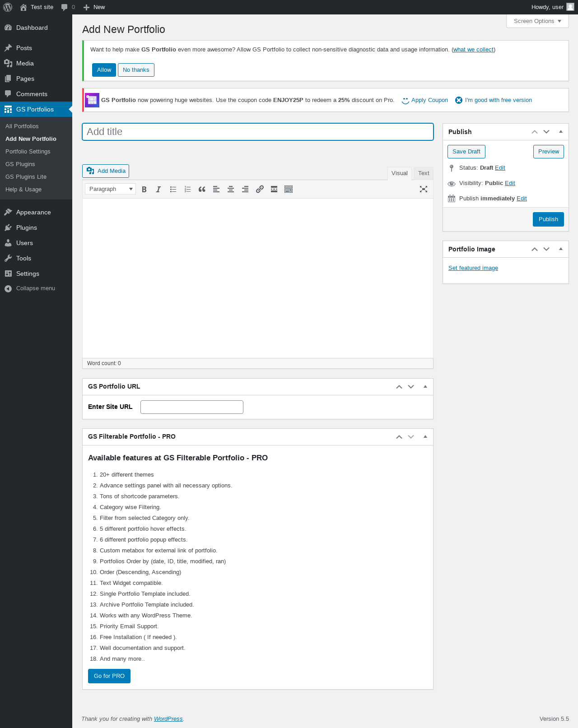Open Dashboard in the sidebar
The width and height of the screenshot is (578, 728).
pyautogui.click(x=36, y=28)
